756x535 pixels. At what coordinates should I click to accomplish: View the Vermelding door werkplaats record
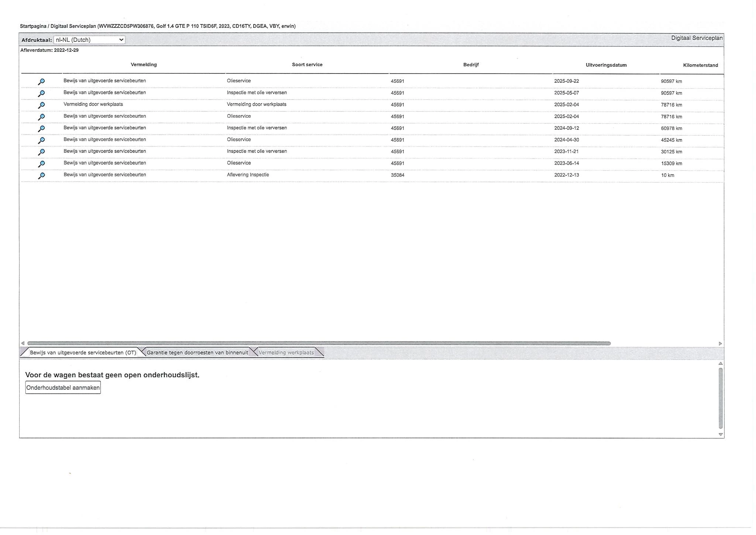(41, 105)
